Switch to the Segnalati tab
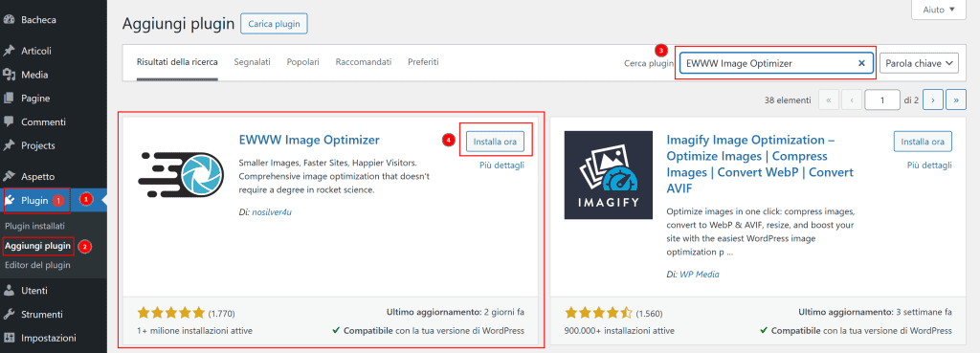The image size is (980, 353). pos(253,62)
